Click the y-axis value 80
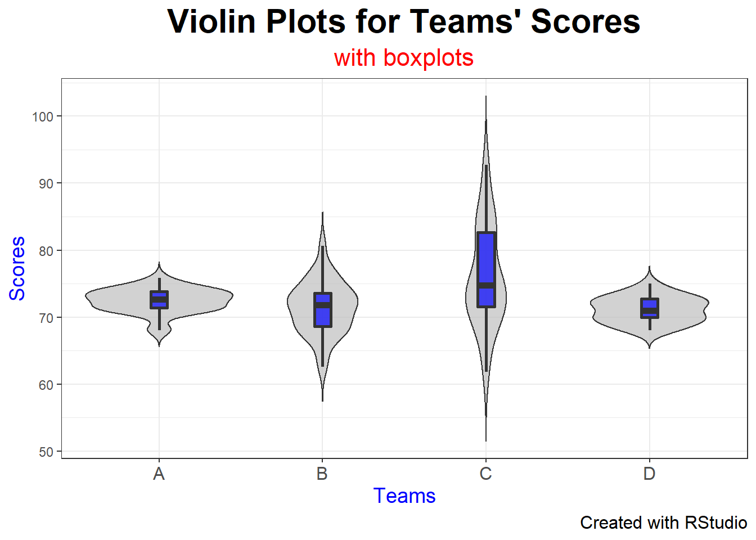 46,251
